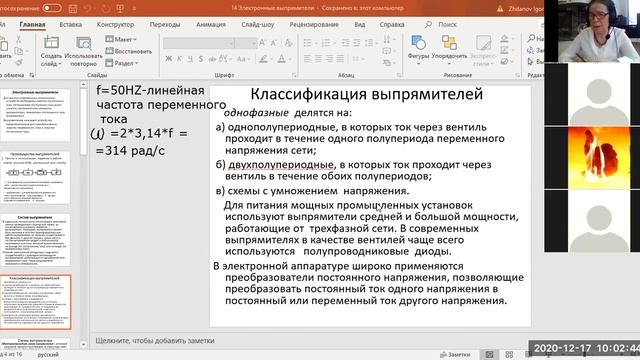
Task: Open the clipboard group dialog launcher
Action: click(32, 75)
